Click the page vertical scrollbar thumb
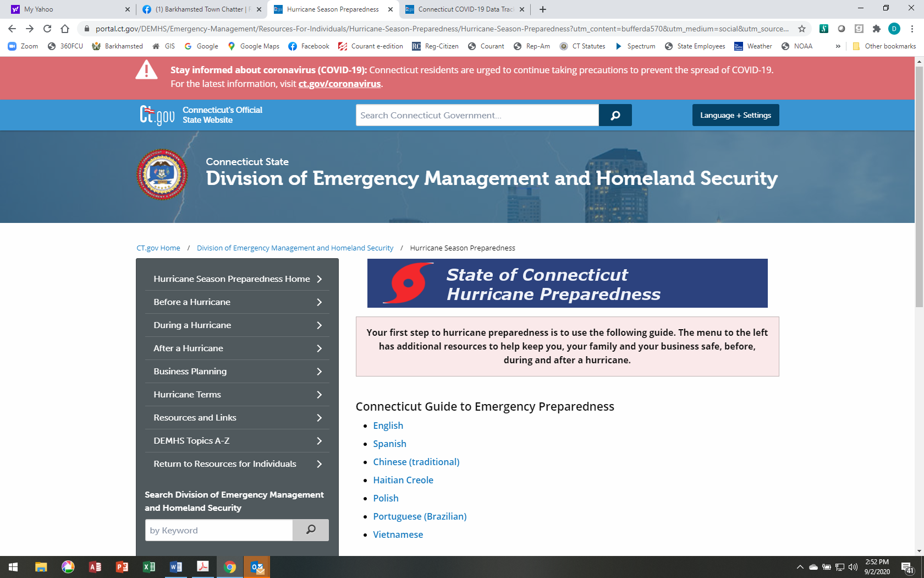The height and width of the screenshot is (578, 924). click(x=919, y=186)
